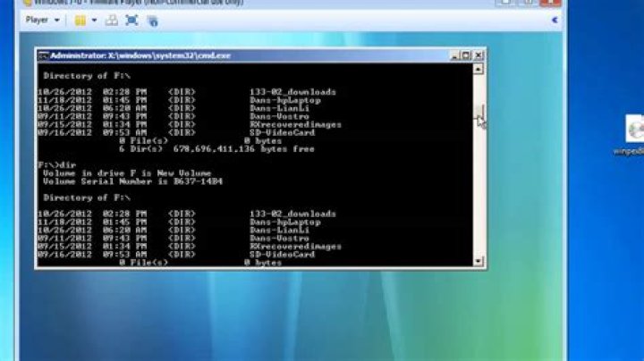Screen dimensions: 644x361
Task: Close the Administrator cmd.exe window
Action: 479,55
